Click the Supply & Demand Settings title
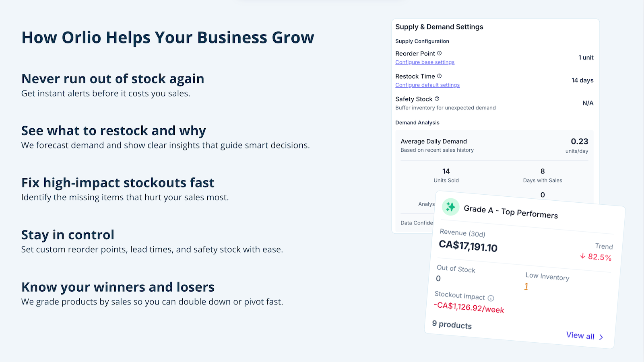This screenshot has width=644, height=362. pyautogui.click(x=439, y=27)
